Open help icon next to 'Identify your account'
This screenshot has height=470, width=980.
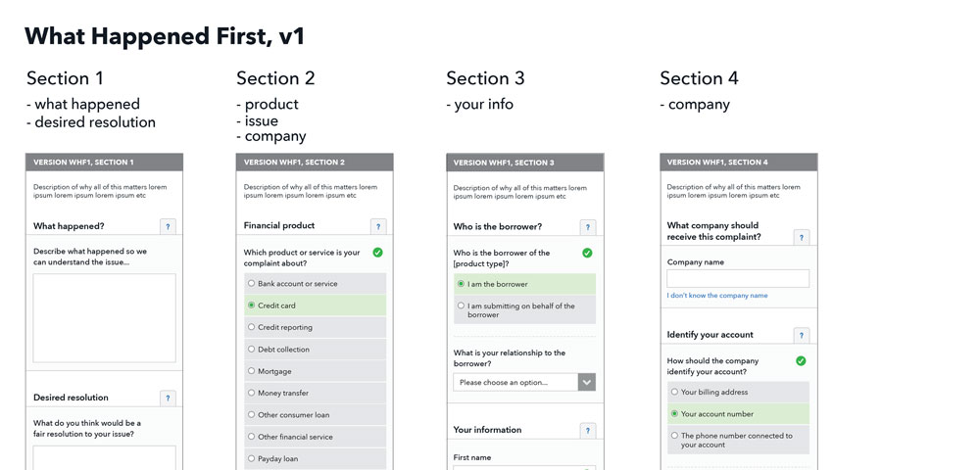tap(802, 336)
